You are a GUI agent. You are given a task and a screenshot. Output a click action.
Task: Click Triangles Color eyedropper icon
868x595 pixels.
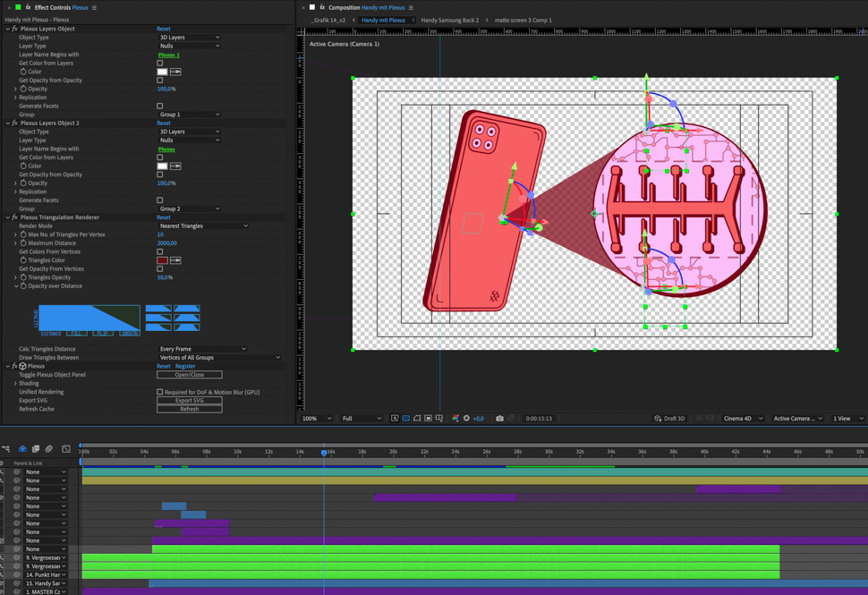click(175, 260)
